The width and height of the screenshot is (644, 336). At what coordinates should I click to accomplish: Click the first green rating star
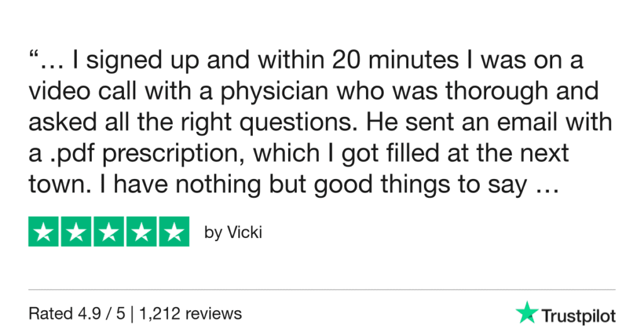pos(43,232)
